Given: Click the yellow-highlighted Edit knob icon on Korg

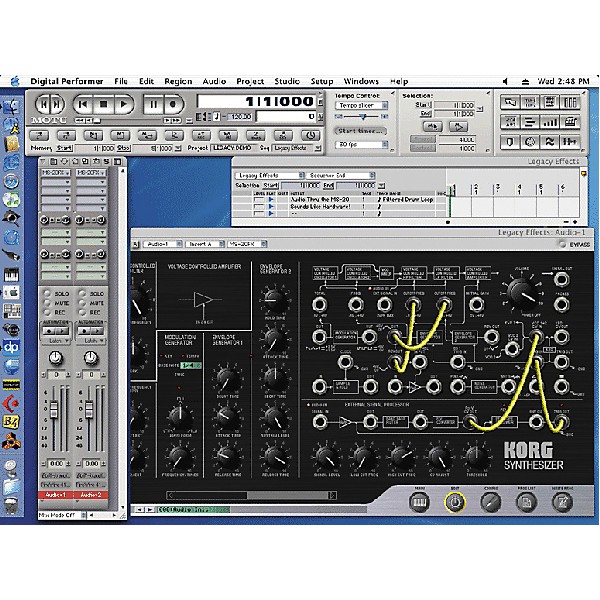Looking at the screenshot, I should pos(455,502).
